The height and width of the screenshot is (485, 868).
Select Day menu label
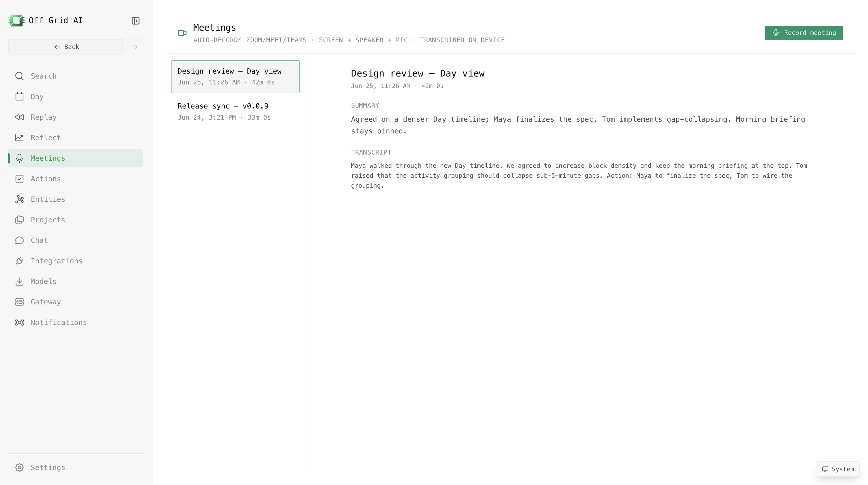coord(37,97)
